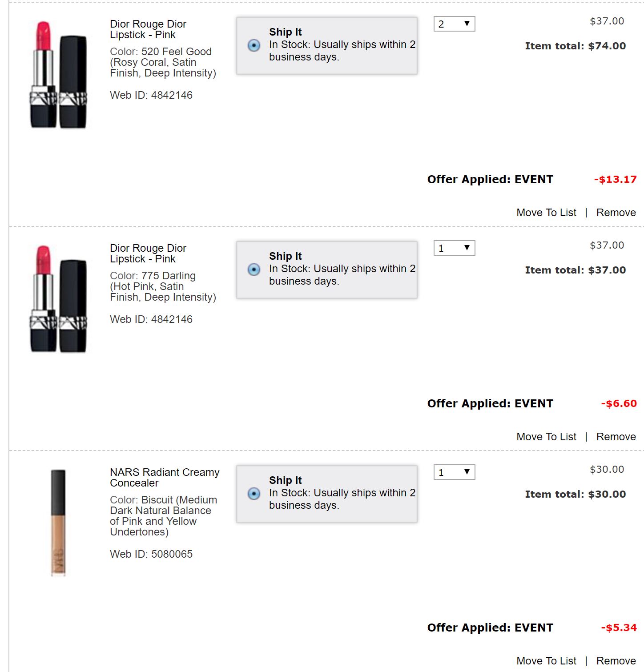Open the NARS concealer product image

pos(58,523)
